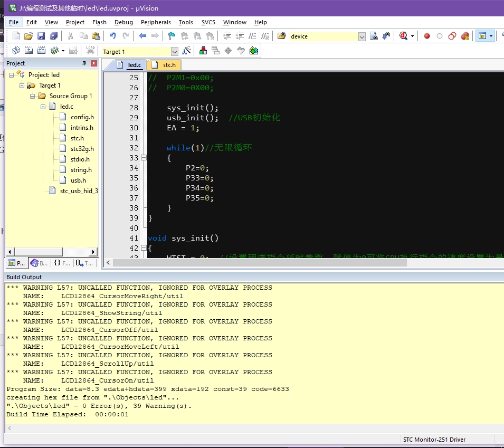Switch to the Books panel tab
This screenshot has height=448, width=504.
pyautogui.click(x=39, y=263)
